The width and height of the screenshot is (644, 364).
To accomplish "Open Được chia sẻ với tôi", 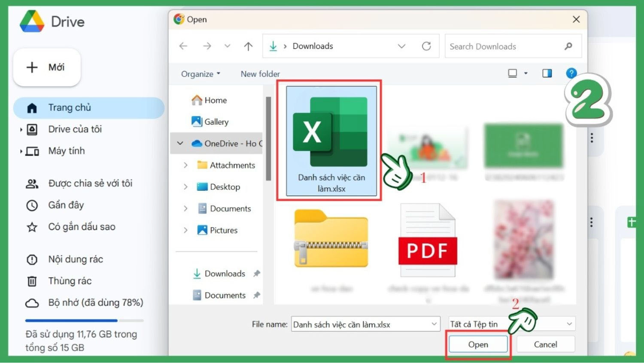I will 90,184.
